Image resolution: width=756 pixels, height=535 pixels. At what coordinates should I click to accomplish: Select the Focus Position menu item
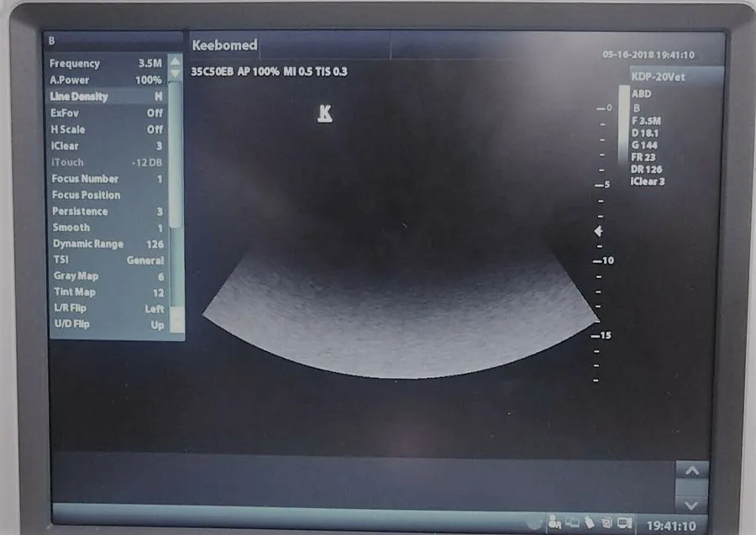(107, 195)
